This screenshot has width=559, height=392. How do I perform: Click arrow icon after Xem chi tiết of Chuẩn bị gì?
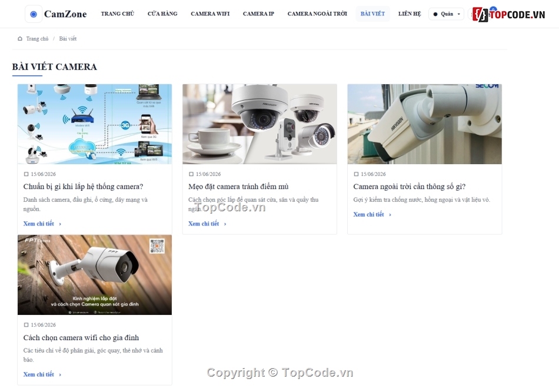[x=60, y=224]
